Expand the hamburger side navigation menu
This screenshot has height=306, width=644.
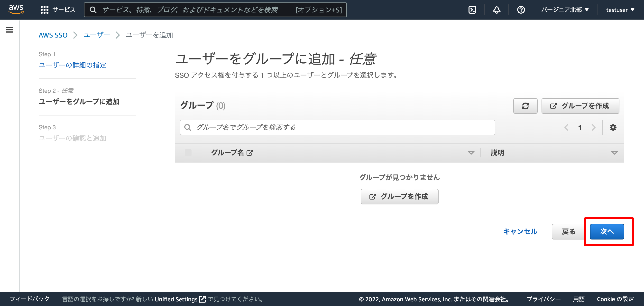tap(9, 30)
